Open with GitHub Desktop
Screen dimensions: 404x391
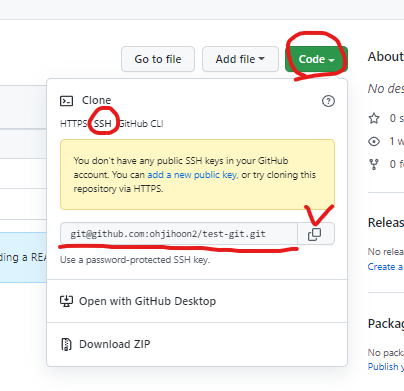(197, 301)
